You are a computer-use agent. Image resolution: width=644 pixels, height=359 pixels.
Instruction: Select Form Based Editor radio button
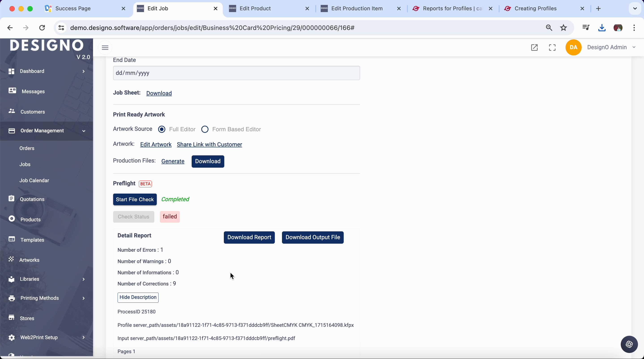pyautogui.click(x=205, y=129)
